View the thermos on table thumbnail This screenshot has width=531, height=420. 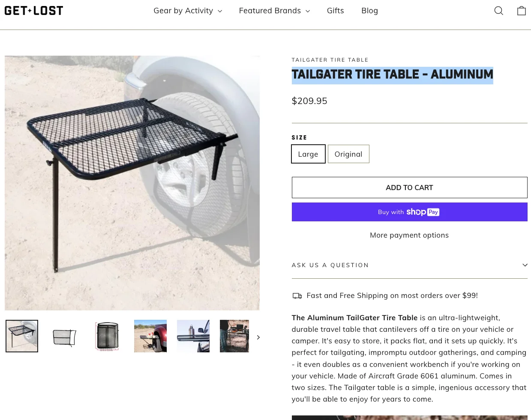(193, 336)
